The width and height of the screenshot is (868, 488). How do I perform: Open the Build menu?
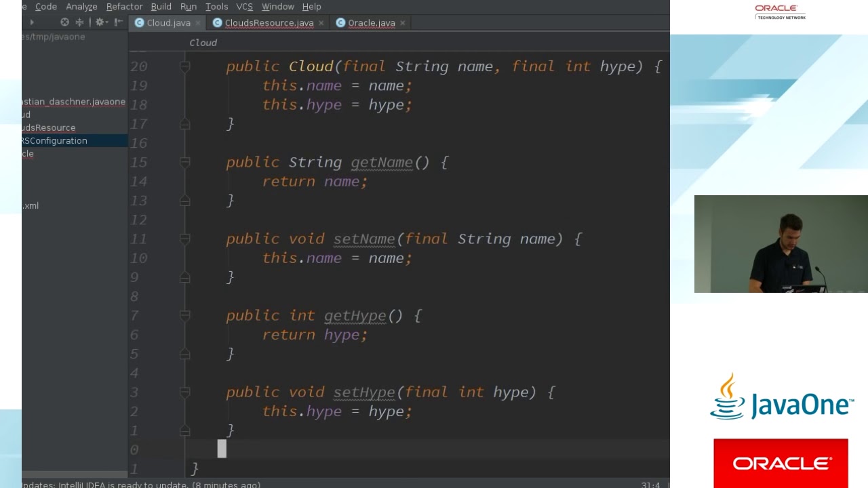click(161, 6)
